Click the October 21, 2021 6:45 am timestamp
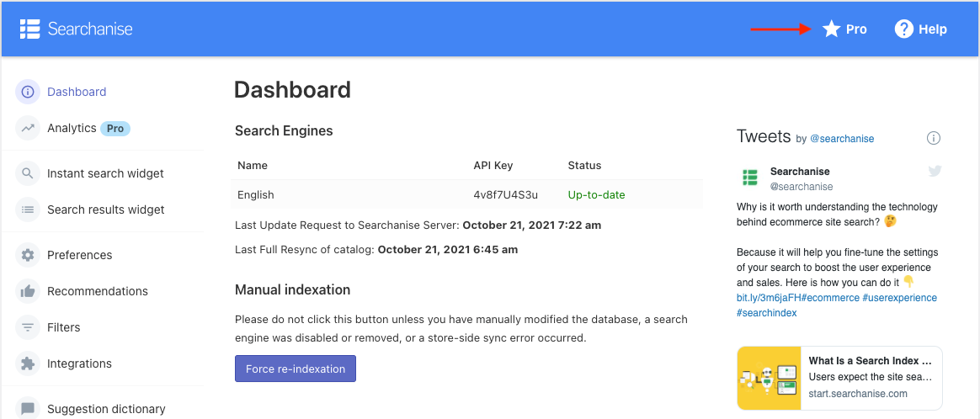The height and width of the screenshot is (419, 980). [448, 250]
